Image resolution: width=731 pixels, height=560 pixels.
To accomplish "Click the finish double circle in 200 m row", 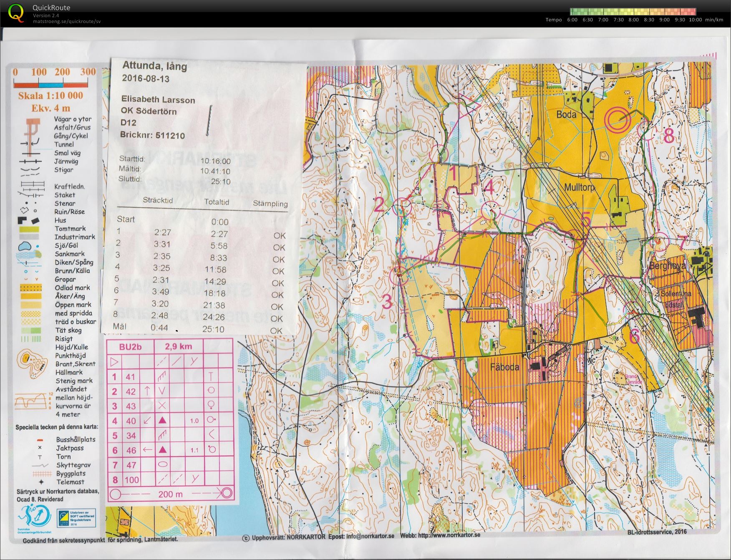I will point(226,494).
